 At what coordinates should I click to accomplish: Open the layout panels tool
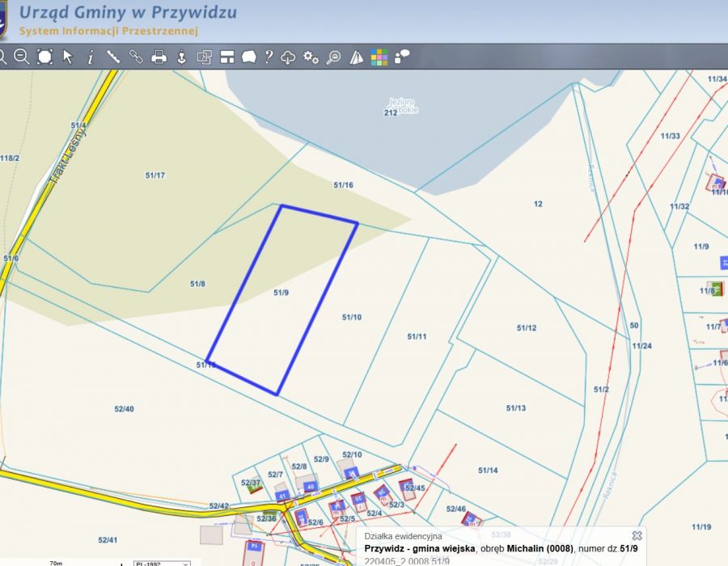tap(227, 57)
